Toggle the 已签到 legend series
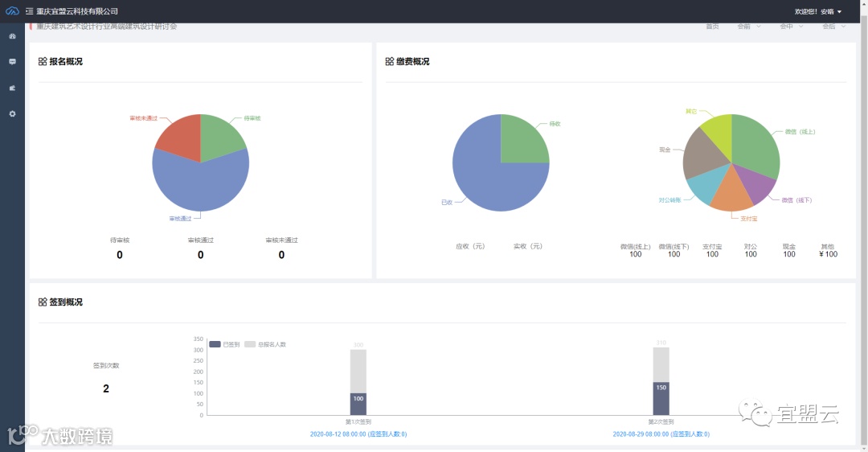Viewport: 868px width, 452px height. click(224, 344)
